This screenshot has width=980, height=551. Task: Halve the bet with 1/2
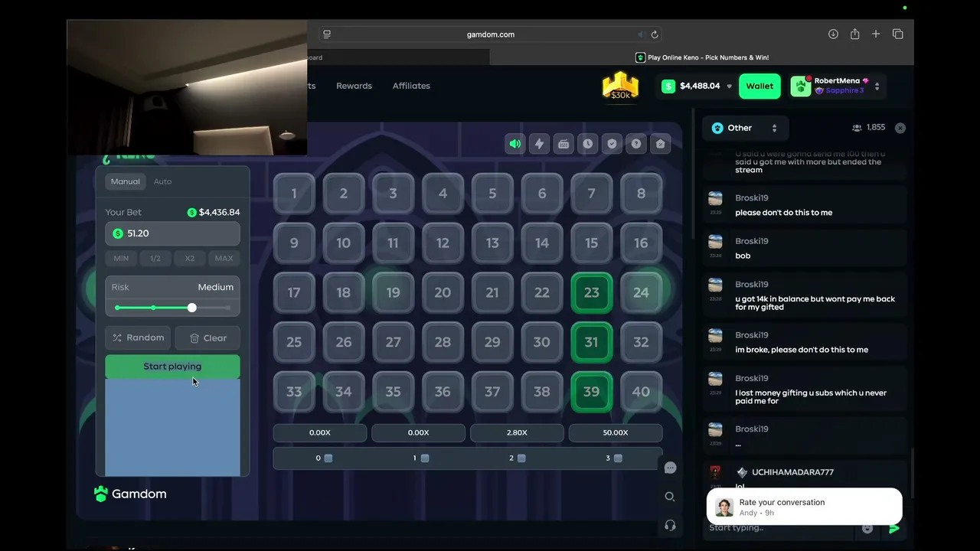[x=155, y=258]
